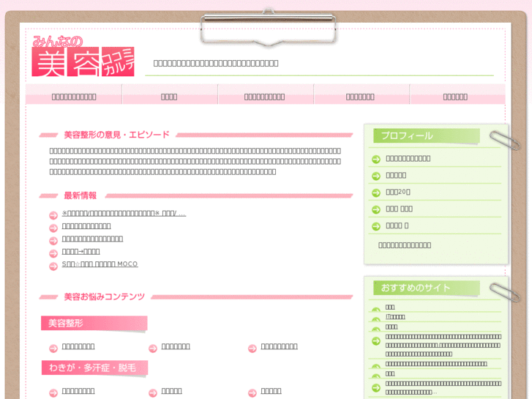The height and width of the screenshot is (399, 532).
Task: Open the first link under わきが・多汗症・脱毛 banner
Action: 78,391
